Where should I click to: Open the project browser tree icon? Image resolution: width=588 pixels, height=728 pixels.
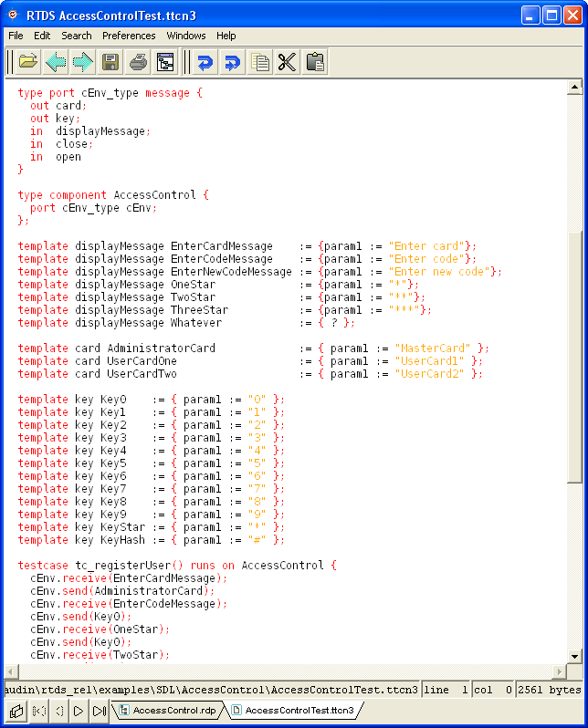point(165,62)
